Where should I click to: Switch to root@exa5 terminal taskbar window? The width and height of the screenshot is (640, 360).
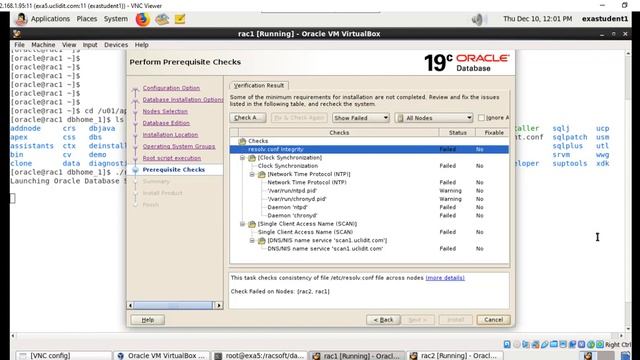coord(259,356)
